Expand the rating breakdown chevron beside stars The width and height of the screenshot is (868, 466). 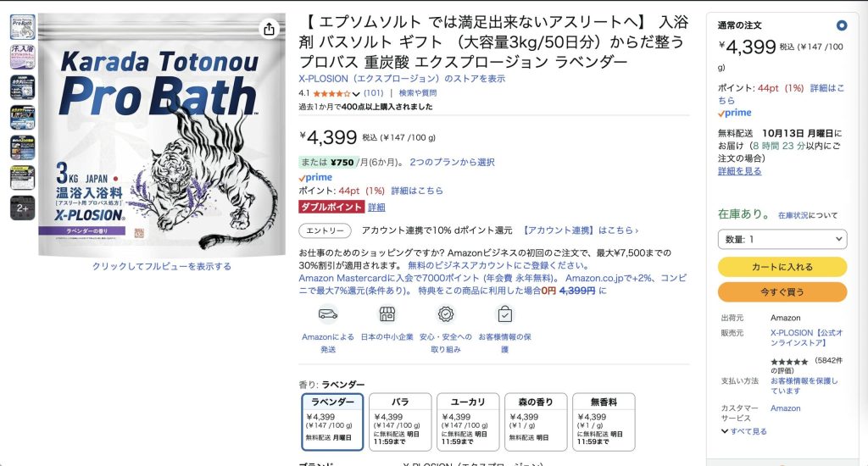[x=356, y=93]
